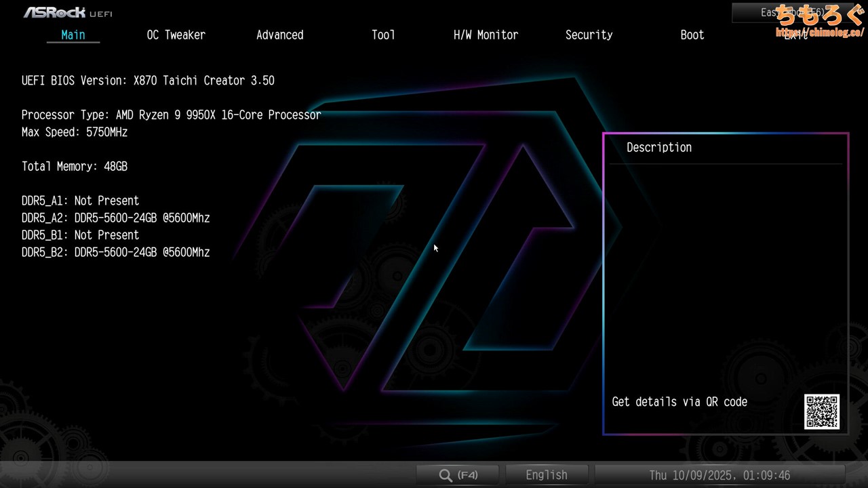Switch to the Main tab
Image resolution: width=868 pixels, height=488 pixels.
coord(73,35)
